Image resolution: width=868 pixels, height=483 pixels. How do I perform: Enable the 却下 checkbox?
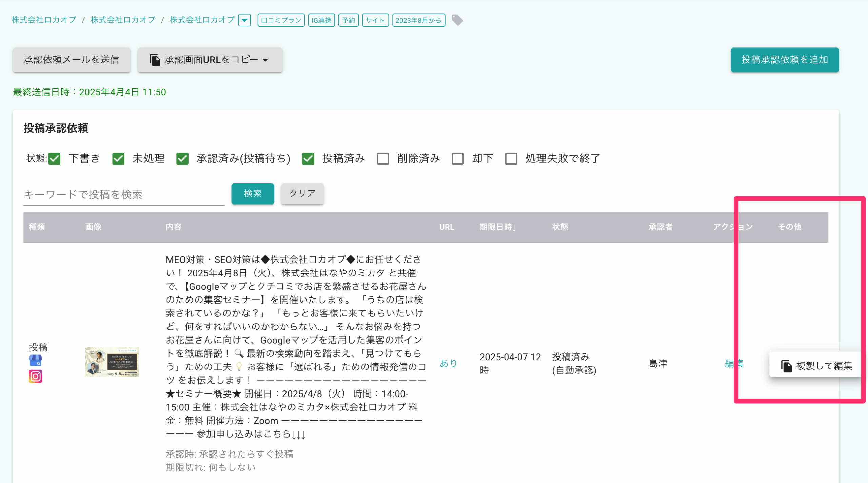pyautogui.click(x=458, y=158)
